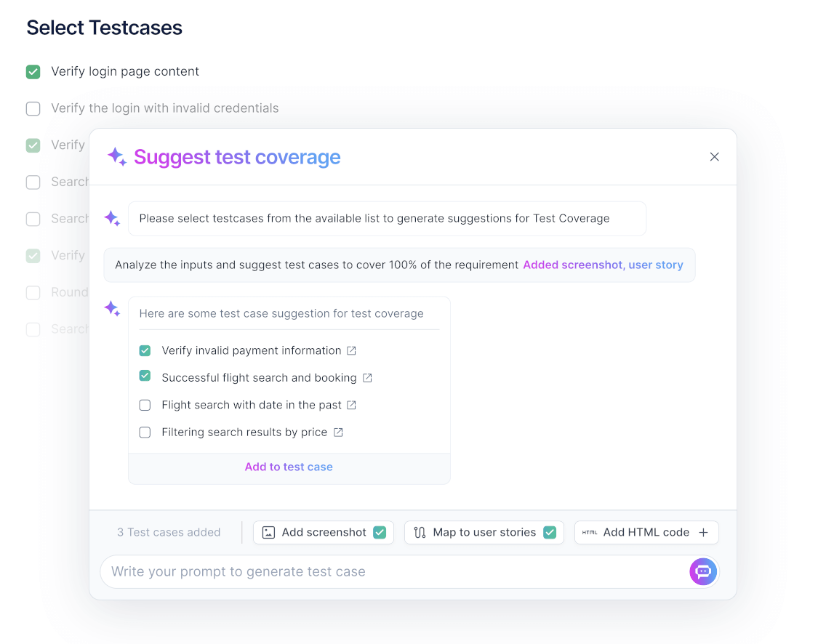This screenshot has height=644, width=826.
Task: Click the image icon on Add screenshot
Action: 268,532
